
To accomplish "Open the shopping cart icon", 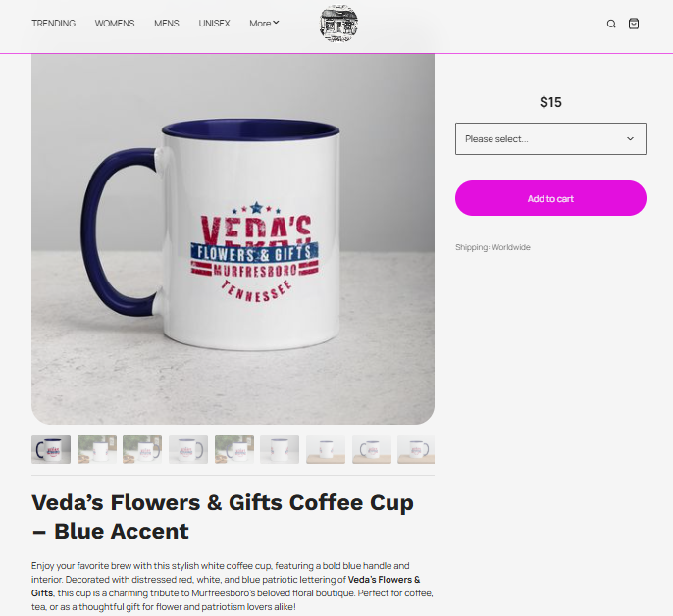I will 634,24.
